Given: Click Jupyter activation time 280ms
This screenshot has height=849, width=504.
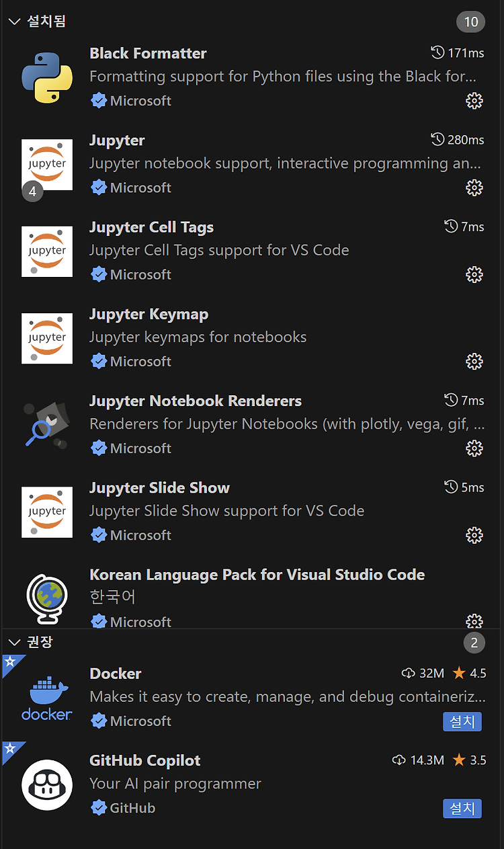Looking at the screenshot, I should pyautogui.click(x=458, y=139).
